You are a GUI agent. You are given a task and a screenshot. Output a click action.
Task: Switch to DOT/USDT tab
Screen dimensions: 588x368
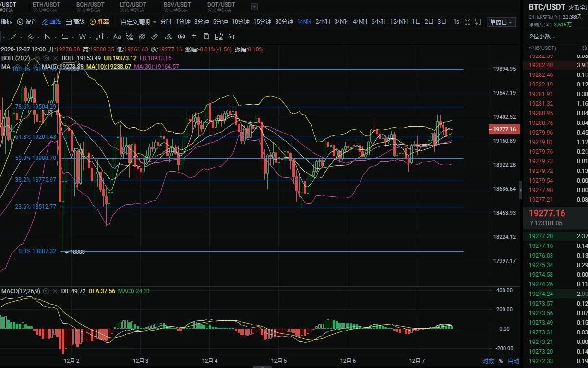coord(221,7)
